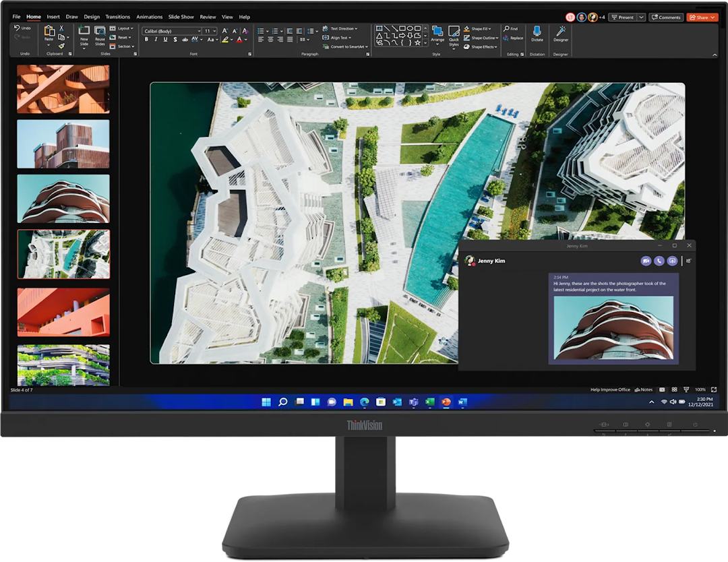Viewport: 728px width, 562px height.
Task: Open the slide Layout dropdown
Action: click(x=125, y=28)
